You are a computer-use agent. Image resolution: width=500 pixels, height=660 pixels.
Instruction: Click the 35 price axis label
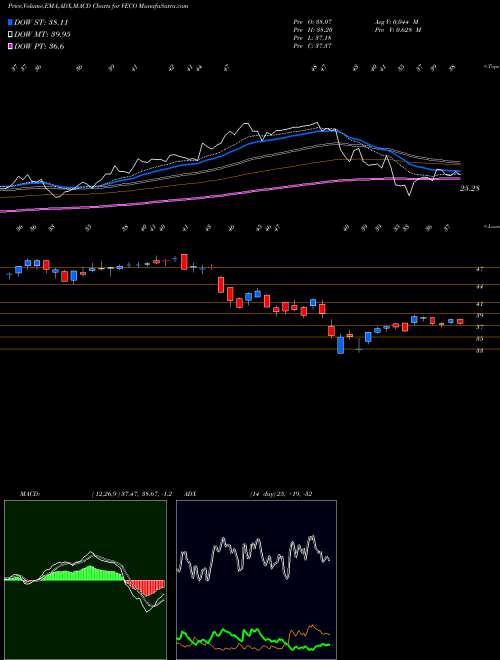click(479, 338)
